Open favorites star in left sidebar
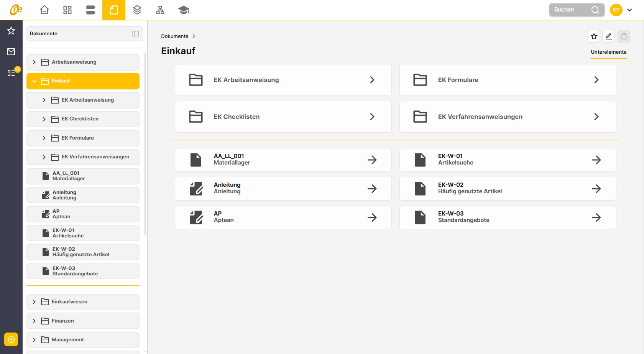 tap(11, 31)
